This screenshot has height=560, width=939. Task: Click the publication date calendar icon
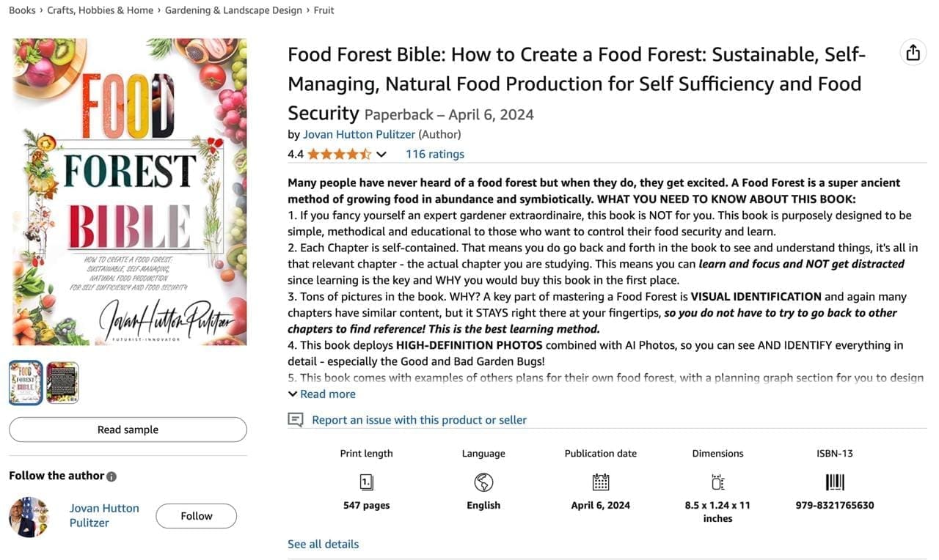pyautogui.click(x=601, y=482)
